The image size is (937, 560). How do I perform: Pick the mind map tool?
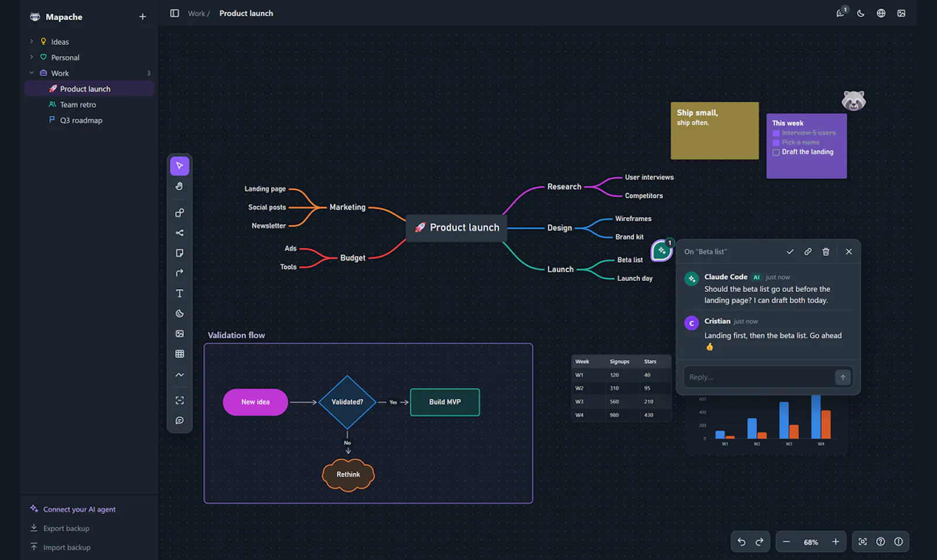click(180, 233)
